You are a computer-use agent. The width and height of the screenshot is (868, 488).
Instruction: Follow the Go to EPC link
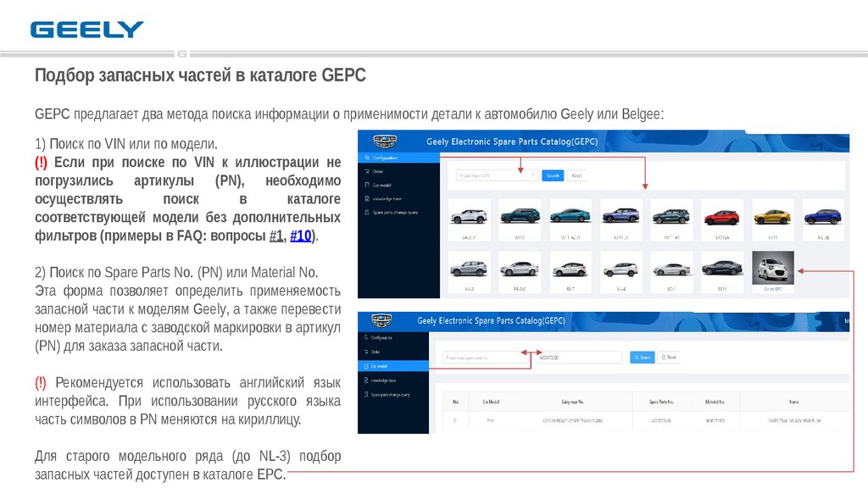[773, 289]
